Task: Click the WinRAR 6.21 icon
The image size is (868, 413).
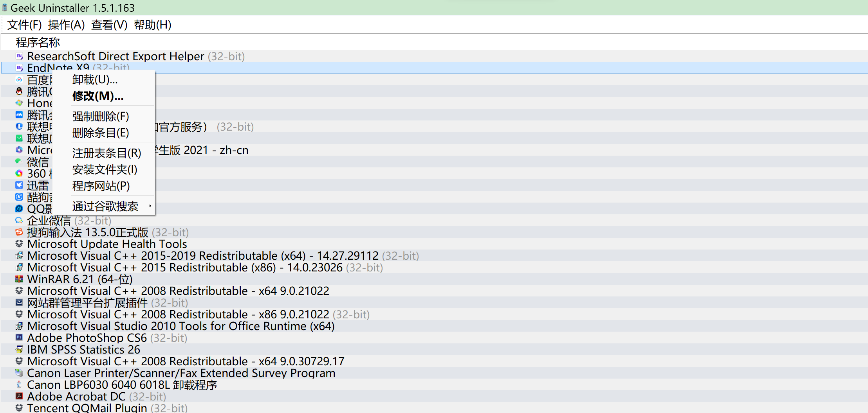Action: pos(19,279)
